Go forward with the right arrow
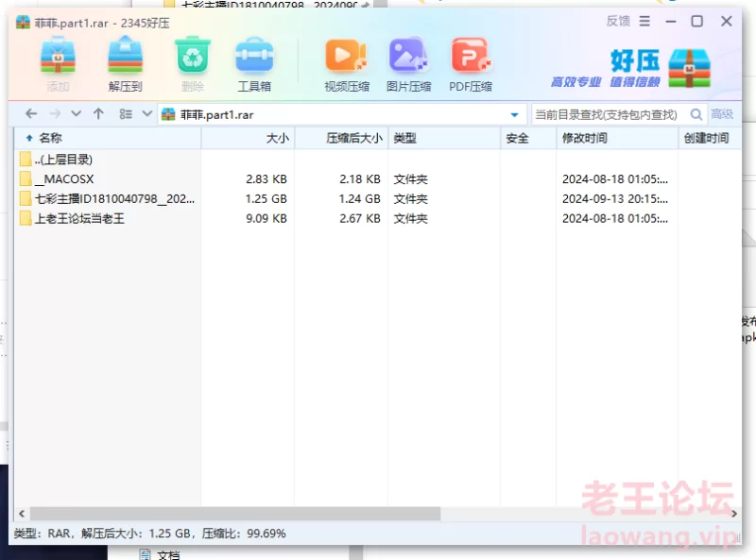The width and height of the screenshot is (756, 560). (55, 114)
